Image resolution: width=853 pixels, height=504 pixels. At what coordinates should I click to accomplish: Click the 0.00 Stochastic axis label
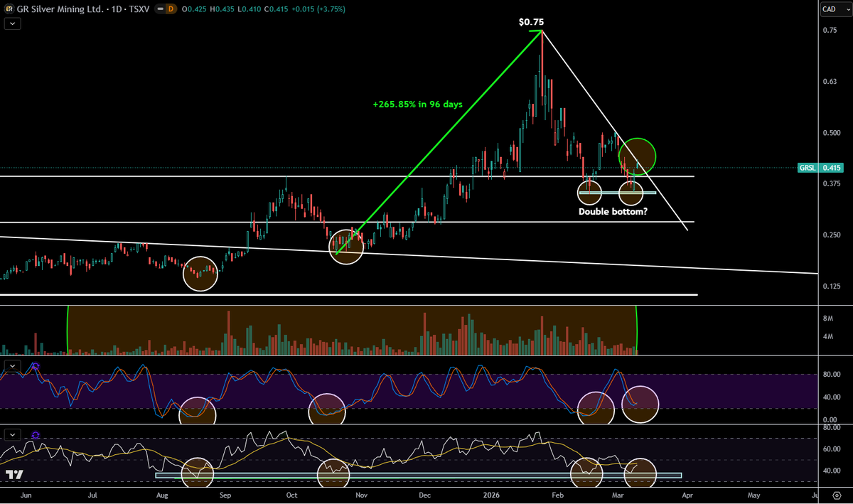tap(830, 419)
